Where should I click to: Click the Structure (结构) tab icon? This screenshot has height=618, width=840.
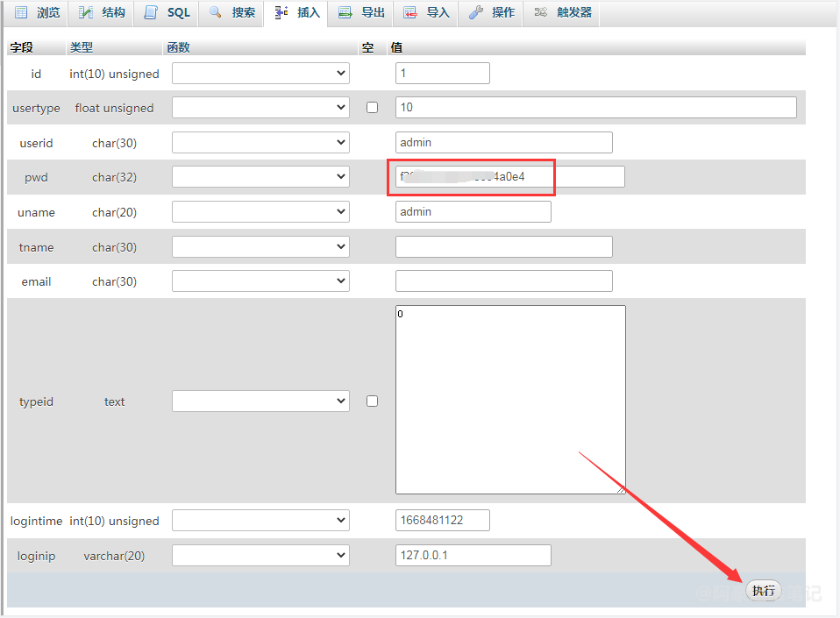tap(86, 12)
